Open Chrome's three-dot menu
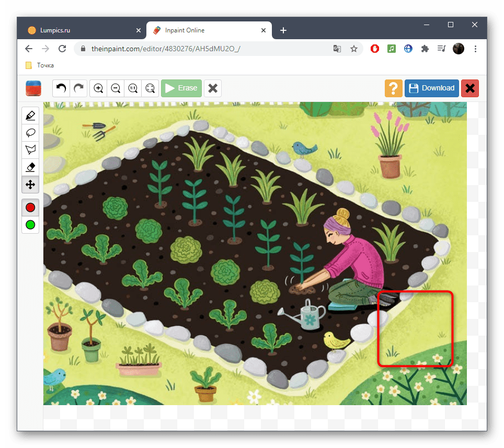 (475, 49)
